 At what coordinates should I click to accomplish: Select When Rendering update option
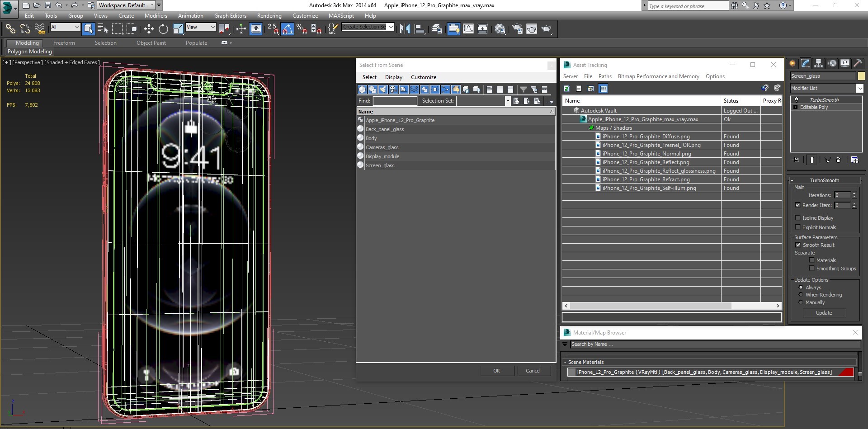tap(801, 295)
